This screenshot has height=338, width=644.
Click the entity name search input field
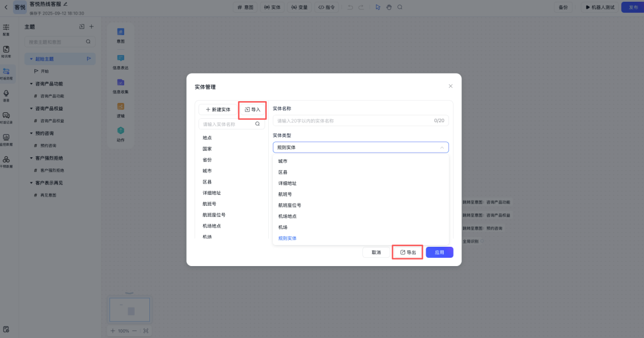228,123
